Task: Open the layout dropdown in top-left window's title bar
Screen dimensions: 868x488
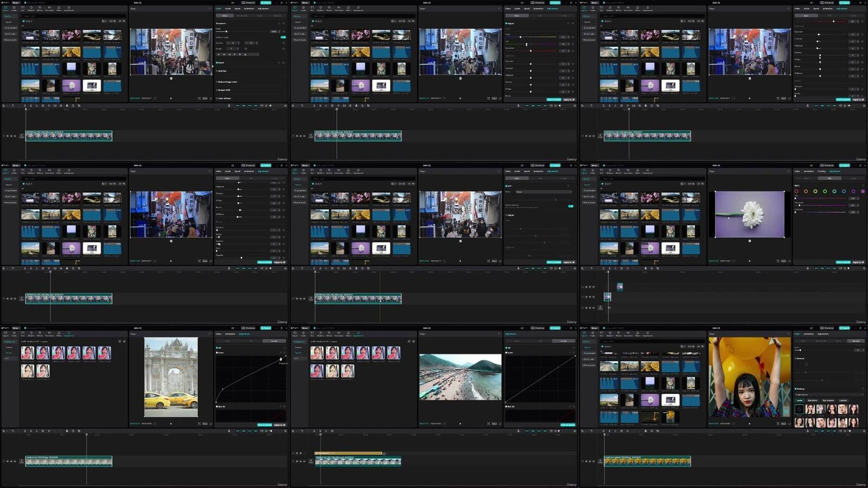Action: (x=234, y=3)
